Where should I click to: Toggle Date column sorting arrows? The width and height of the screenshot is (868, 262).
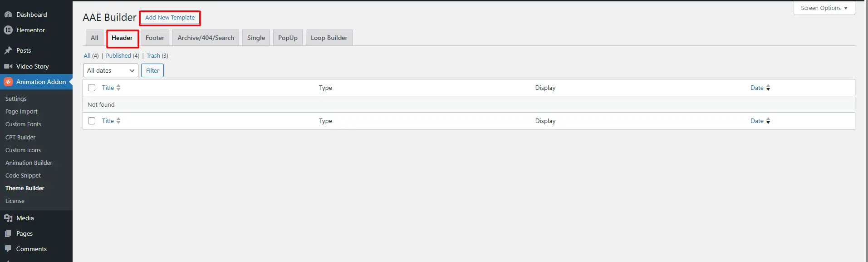(x=767, y=87)
